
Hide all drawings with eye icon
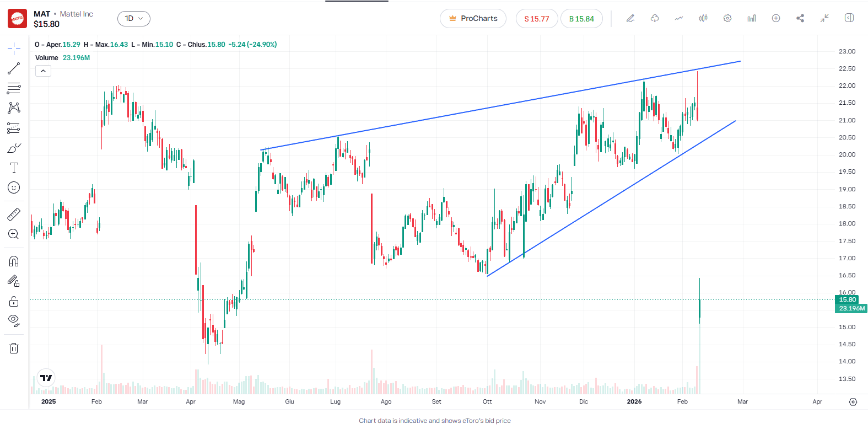coord(14,320)
